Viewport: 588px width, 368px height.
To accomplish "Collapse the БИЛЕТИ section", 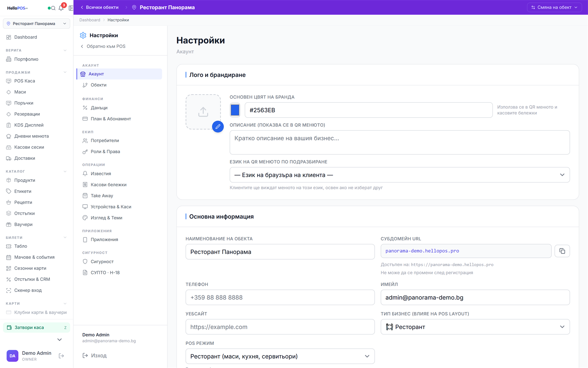I will [65, 237].
